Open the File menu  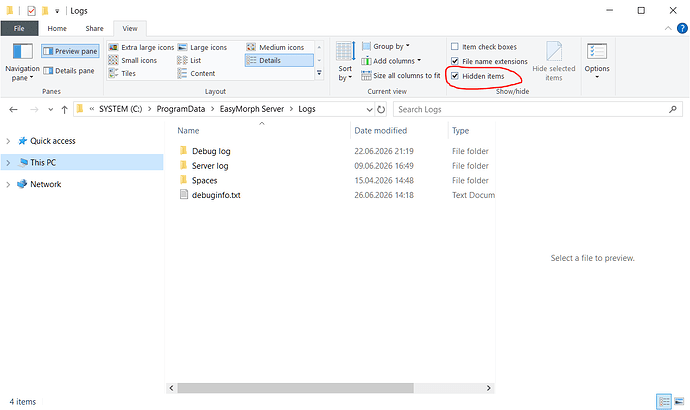(19, 28)
